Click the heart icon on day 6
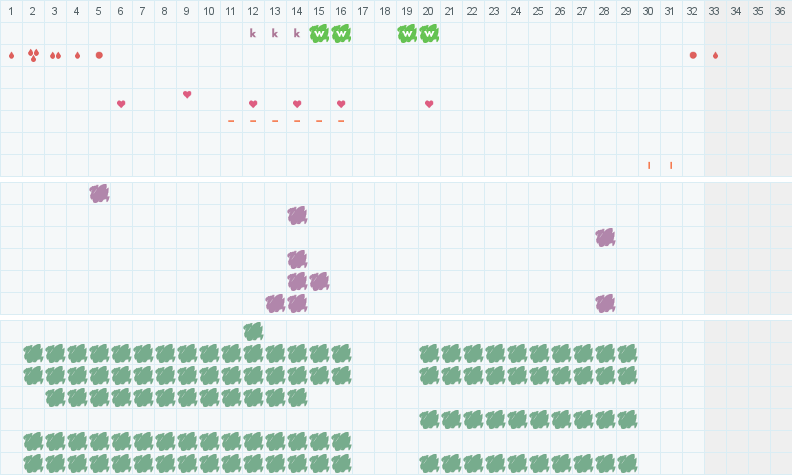792x475 pixels. tap(121, 104)
